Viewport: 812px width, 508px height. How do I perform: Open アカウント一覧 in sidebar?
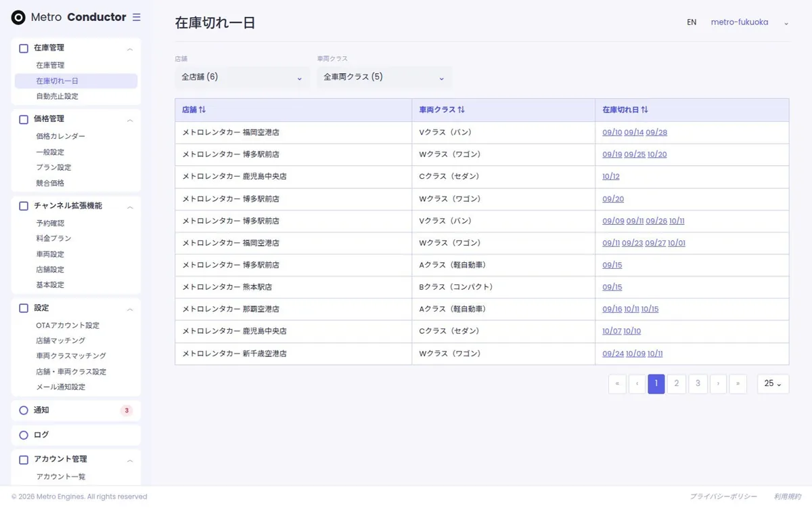click(x=60, y=477)
